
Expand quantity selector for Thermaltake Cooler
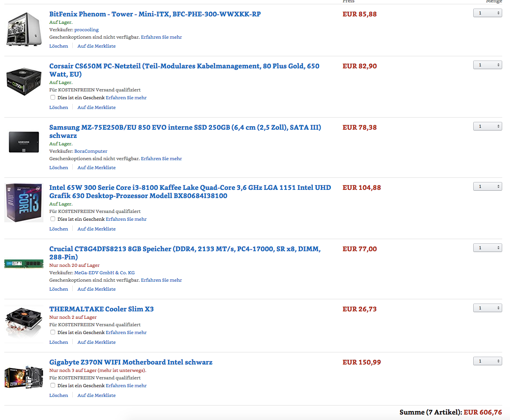click(x=487, y=308)
